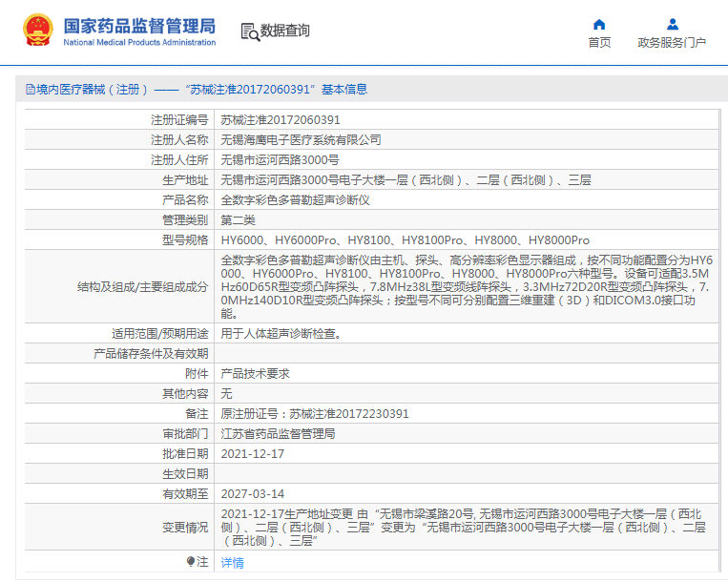Select the 数据查询 header text
The height and width of the screenshot is (582, 728).
285,31
